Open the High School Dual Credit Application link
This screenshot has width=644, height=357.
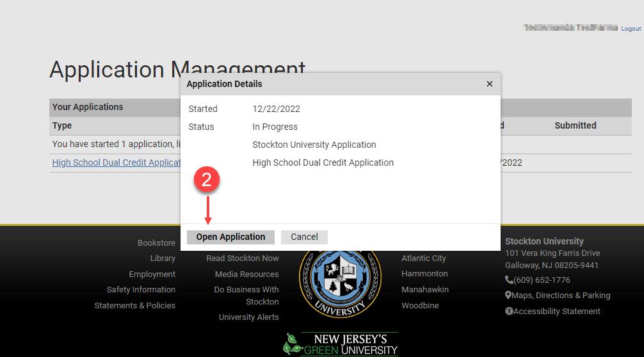click(117, 163)
